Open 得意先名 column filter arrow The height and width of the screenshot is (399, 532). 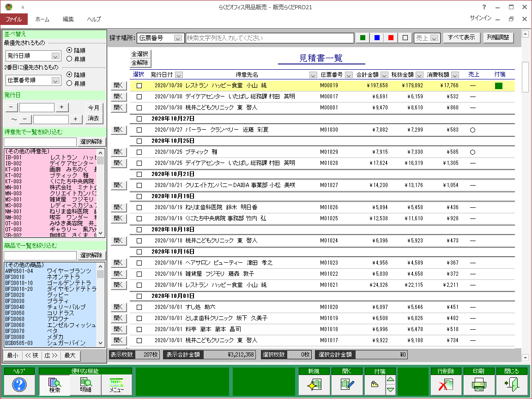coord(313,75)
